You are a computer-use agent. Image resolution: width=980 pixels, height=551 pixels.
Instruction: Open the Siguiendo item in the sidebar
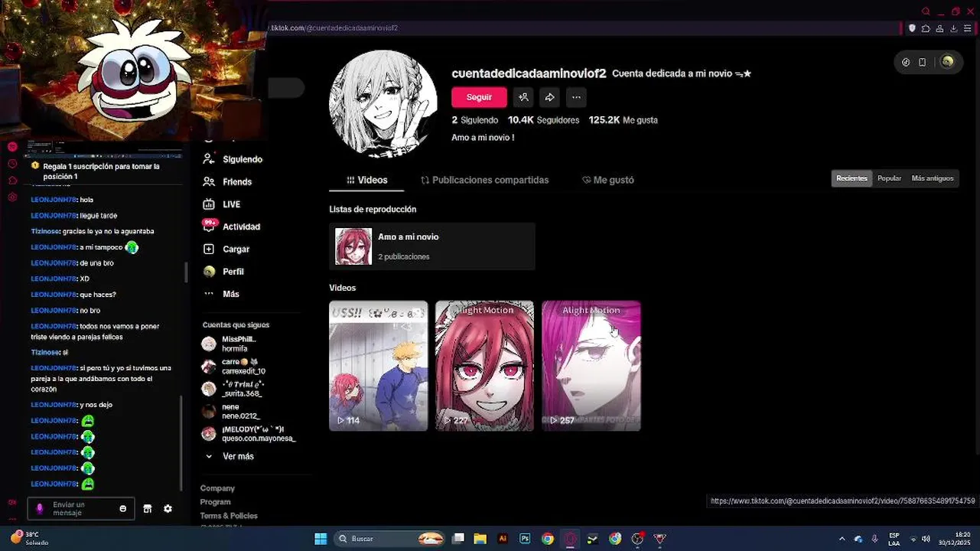coord(233,159)
